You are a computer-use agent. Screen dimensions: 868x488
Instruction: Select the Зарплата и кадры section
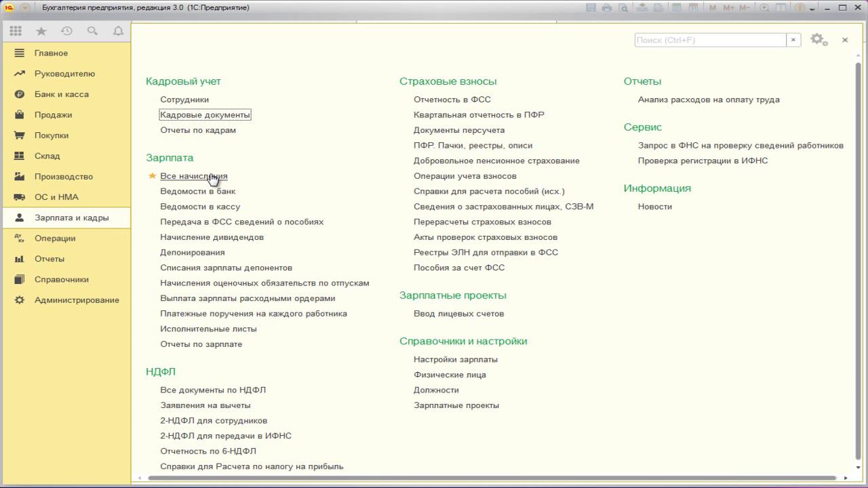(65, 218)
